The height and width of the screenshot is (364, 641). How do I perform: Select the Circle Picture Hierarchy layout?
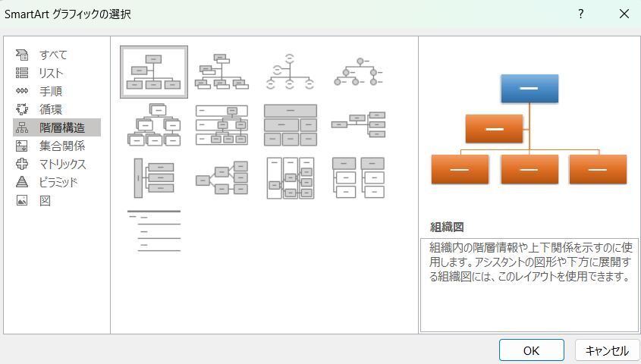pyautogui.click(x=358, y=72)
